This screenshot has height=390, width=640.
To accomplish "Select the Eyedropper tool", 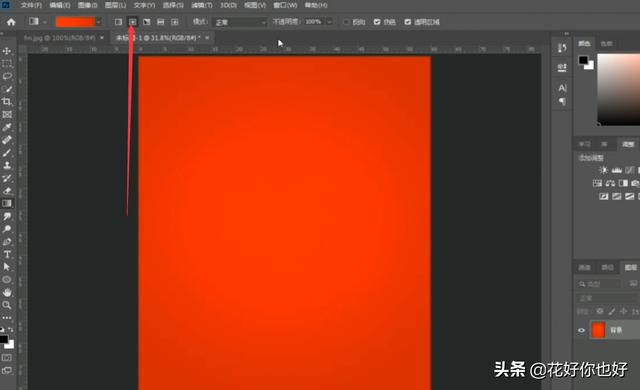I will tap(7, 127).
